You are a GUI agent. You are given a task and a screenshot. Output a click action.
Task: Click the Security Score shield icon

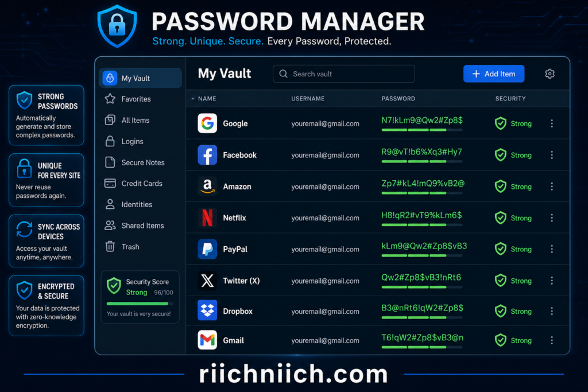coord(114,286)
